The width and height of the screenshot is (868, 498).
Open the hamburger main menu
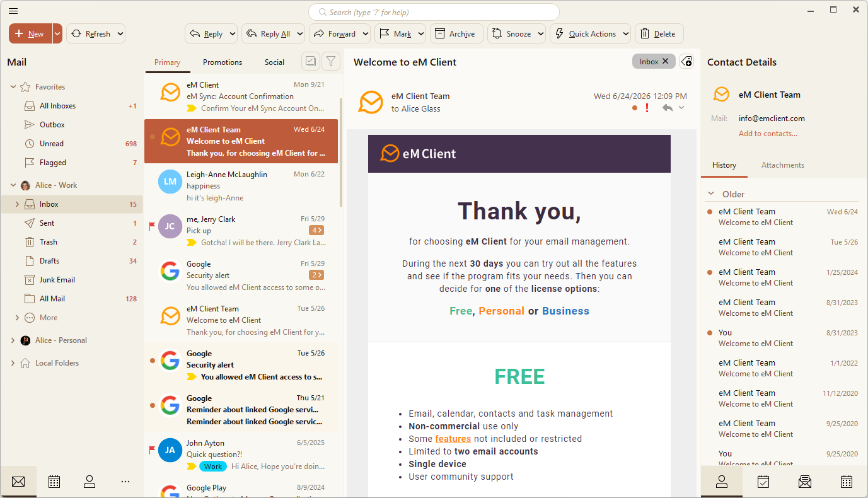click(13, 11)
